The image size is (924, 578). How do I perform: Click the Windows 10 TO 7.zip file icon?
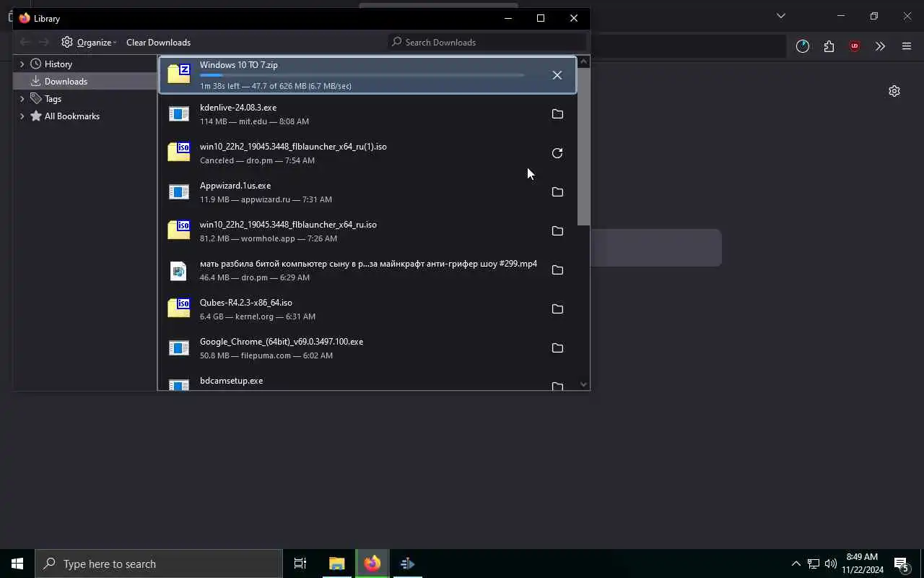coord(178,74)
